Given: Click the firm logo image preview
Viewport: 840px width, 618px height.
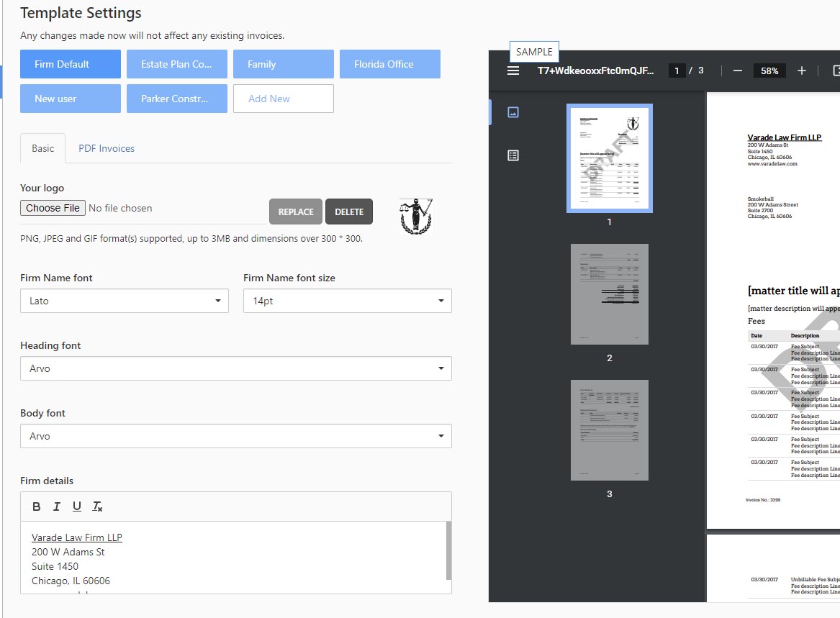Looking at the screenshot, I should point(416,216).
